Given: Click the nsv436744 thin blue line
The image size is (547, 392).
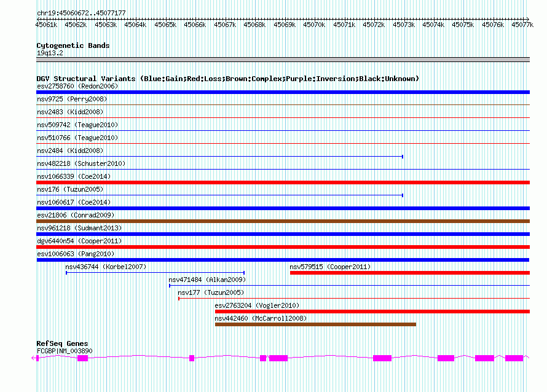Looking at the screenshot, I should (155, 273).
